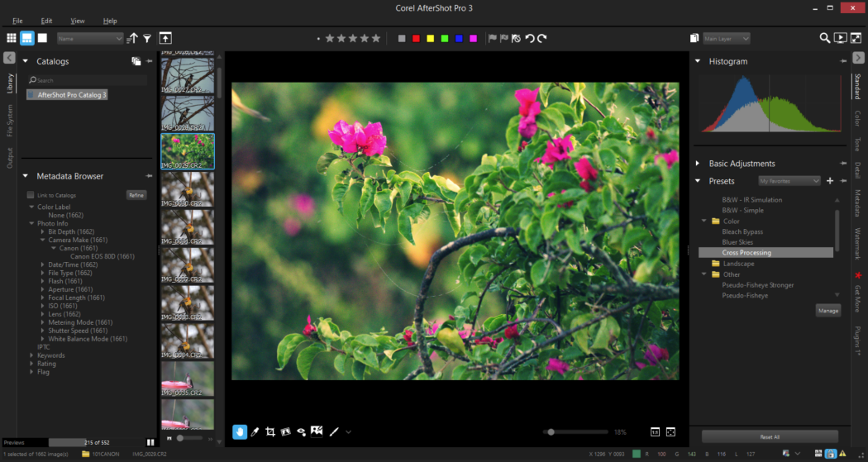This screenshot has width=868, height=462.
Task: Select the Crop tool
Action: (x=270, y=431)
